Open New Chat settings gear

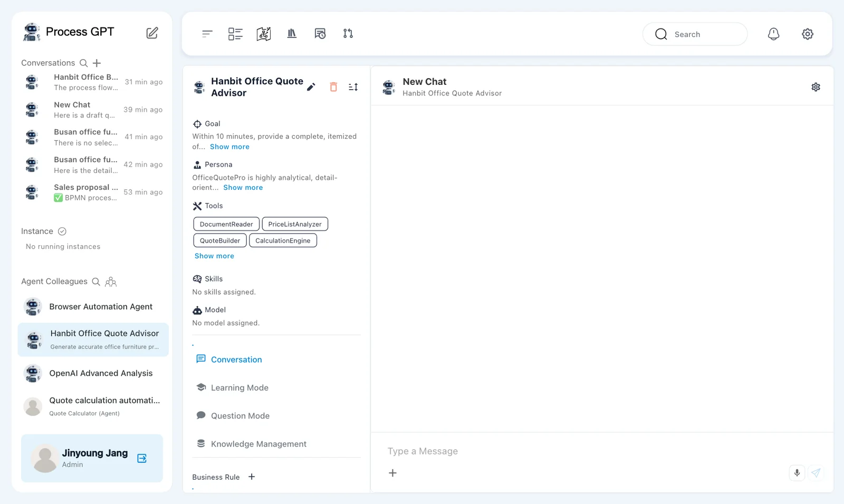816,87
